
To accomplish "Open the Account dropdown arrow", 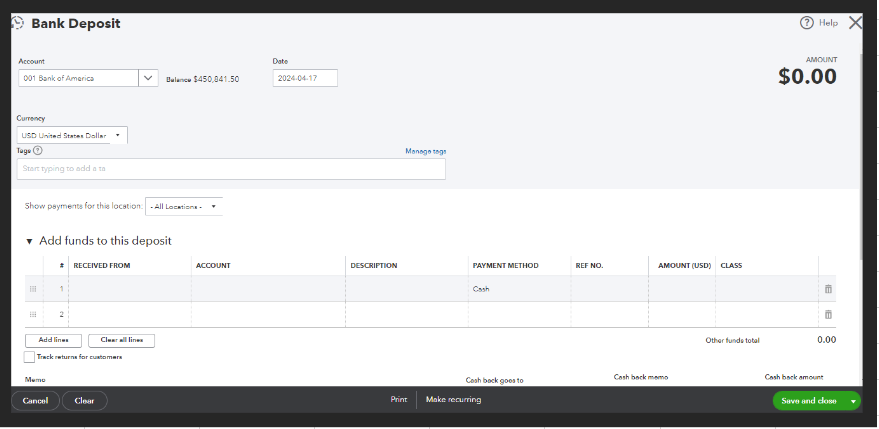I will [148, 78].
